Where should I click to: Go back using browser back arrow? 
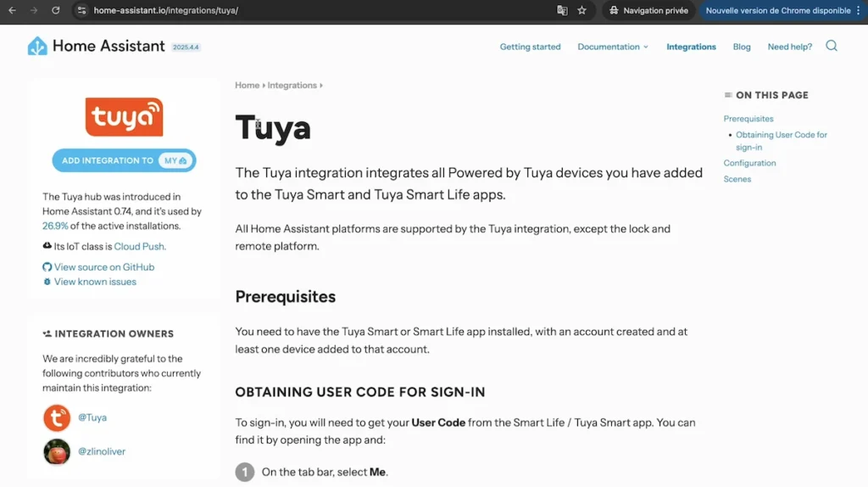click(x=12, y=10)
